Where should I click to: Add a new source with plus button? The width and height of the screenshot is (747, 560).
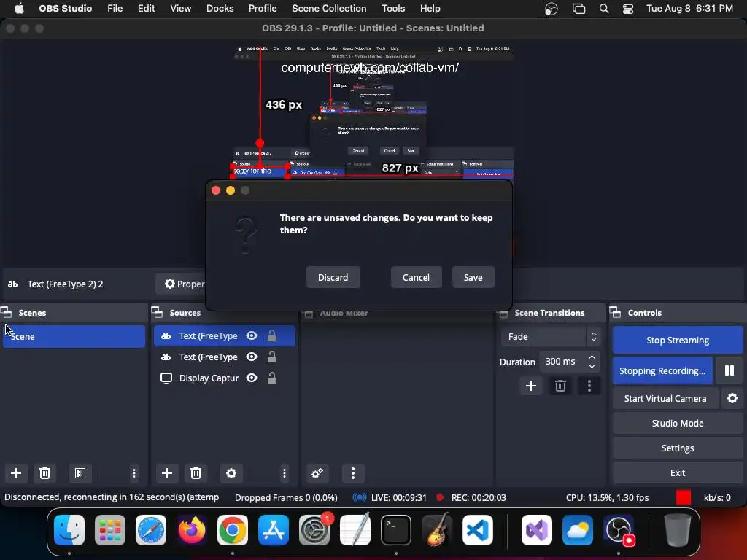tap(167, 472)
